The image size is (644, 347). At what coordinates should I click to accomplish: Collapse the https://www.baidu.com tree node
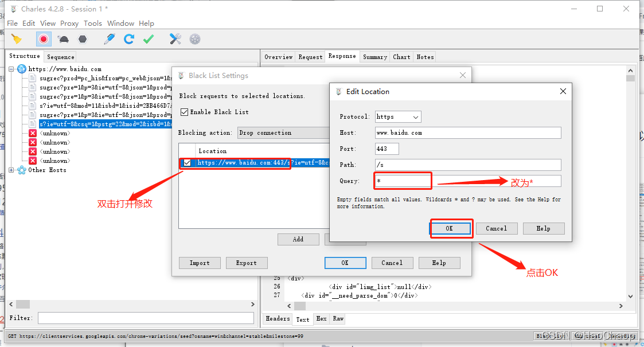tap(11, 69)
